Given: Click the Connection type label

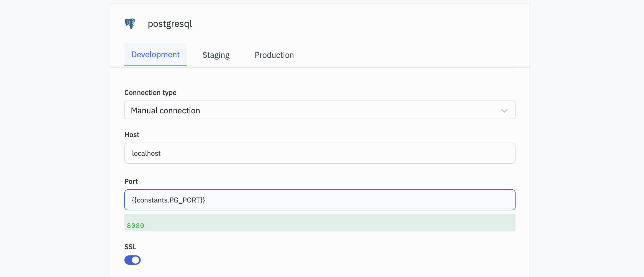Looking at the screenshot, I should click(150, 93).
